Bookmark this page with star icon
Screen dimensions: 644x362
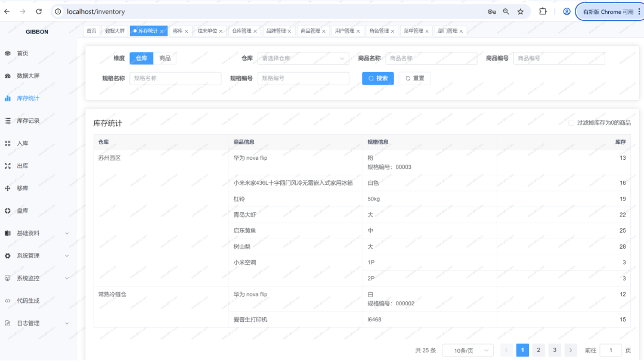[521, 11]
